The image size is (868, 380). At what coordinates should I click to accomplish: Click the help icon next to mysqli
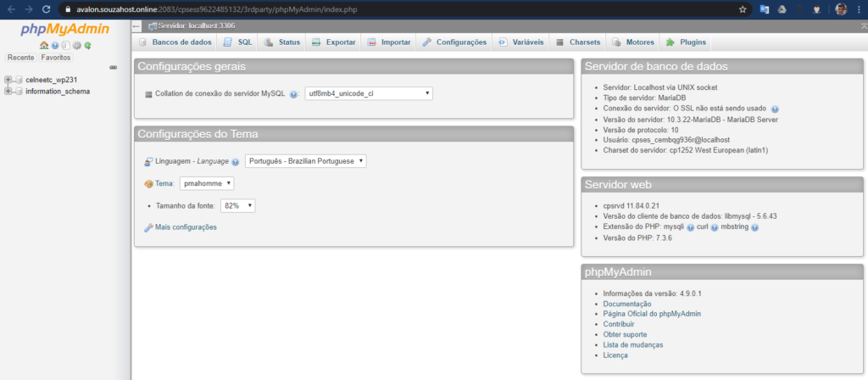point(690,227)
